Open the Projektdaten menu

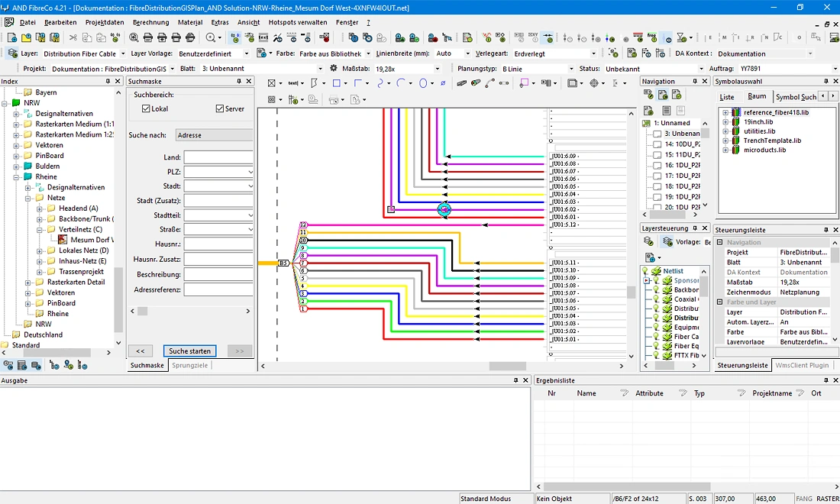click(x=105, y=22)
